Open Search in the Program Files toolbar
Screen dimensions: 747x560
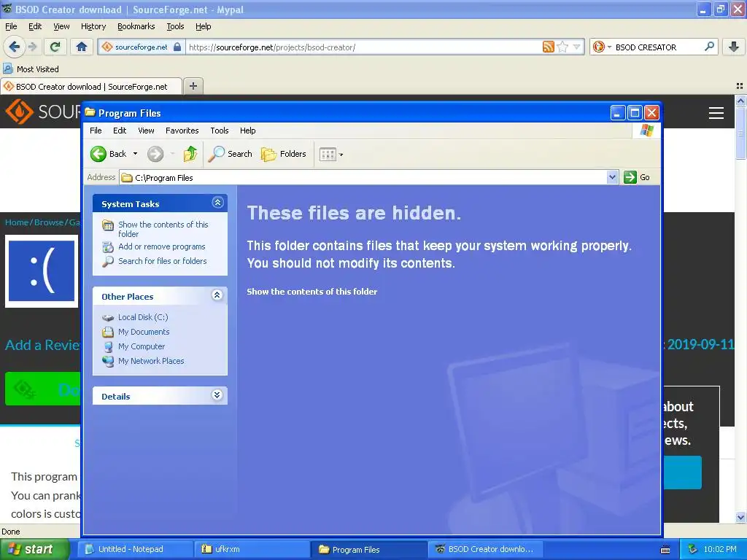tap(230, 154)
